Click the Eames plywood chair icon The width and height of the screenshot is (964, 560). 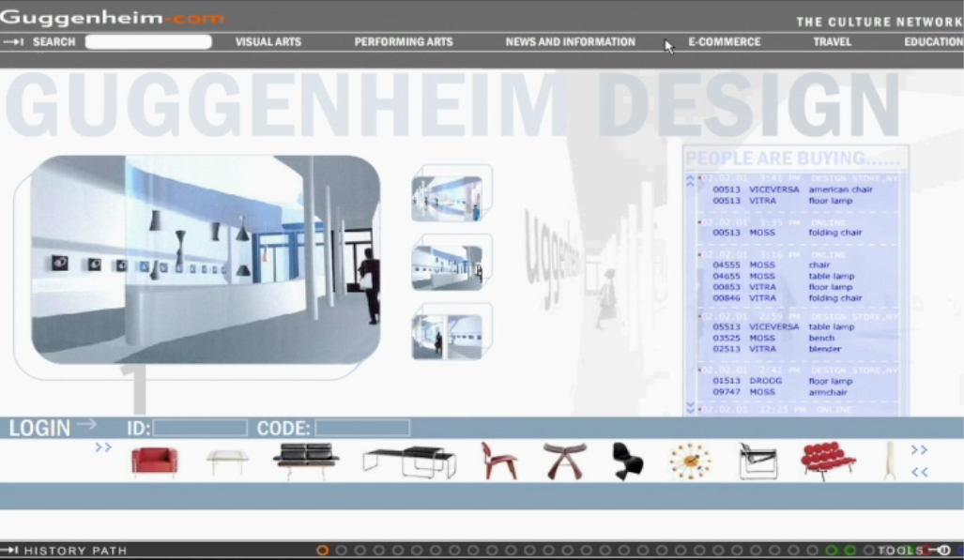coord(497,460)
